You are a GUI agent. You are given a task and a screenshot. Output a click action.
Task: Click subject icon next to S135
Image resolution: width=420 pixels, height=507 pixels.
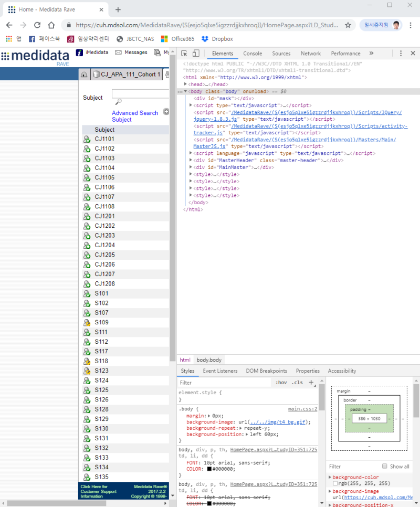click(x=87, y=477)
